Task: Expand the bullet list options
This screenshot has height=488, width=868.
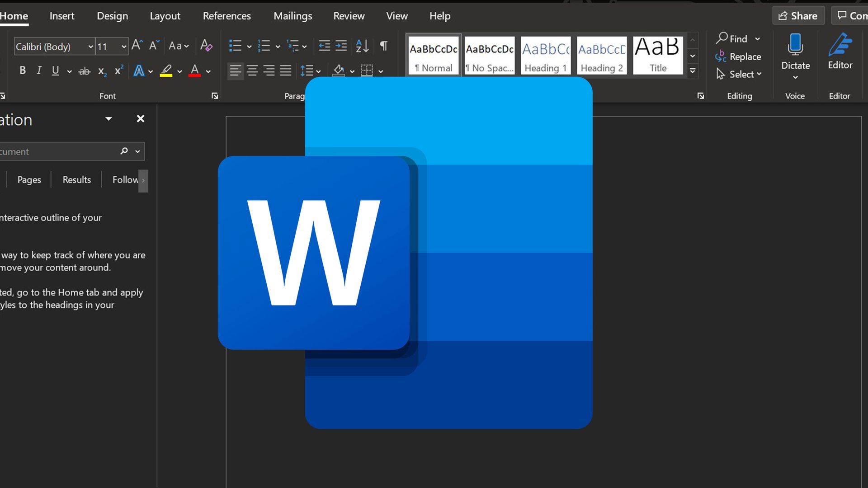Action: tap(250, 46)
